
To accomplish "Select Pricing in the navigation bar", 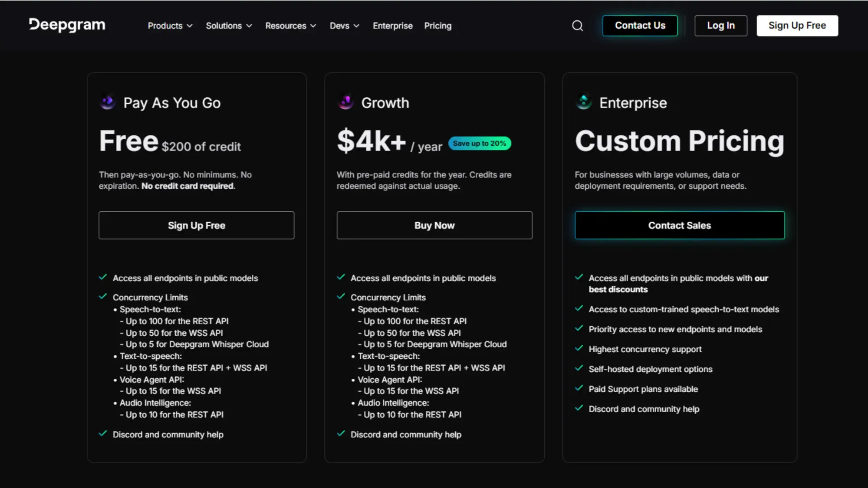I will pos(438,26).
